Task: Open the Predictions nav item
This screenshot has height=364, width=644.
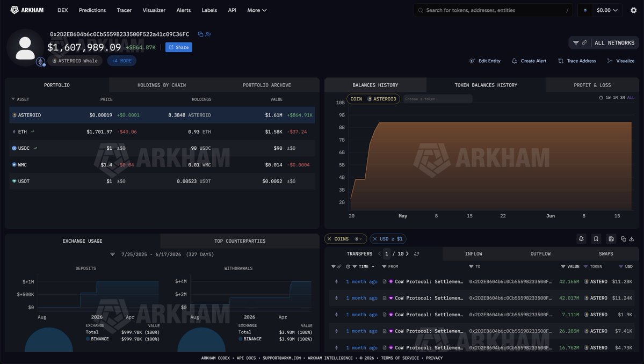Action: click(92, 10)
